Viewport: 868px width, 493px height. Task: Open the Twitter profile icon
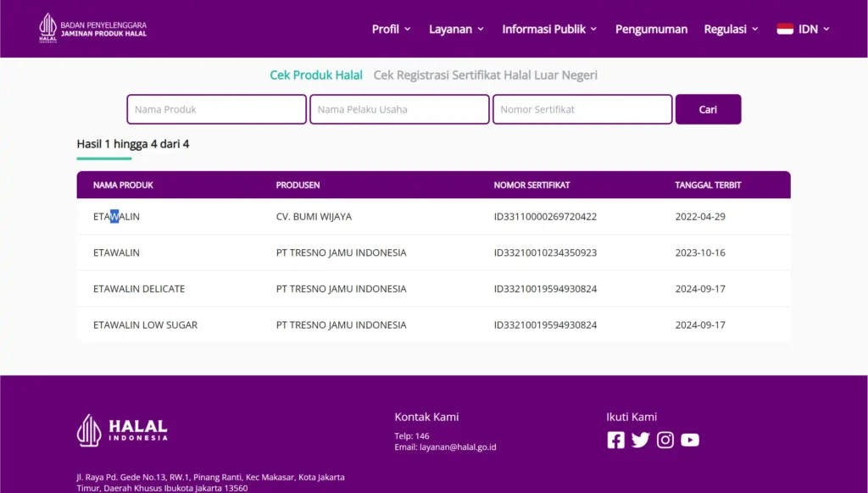click(641, 440)
